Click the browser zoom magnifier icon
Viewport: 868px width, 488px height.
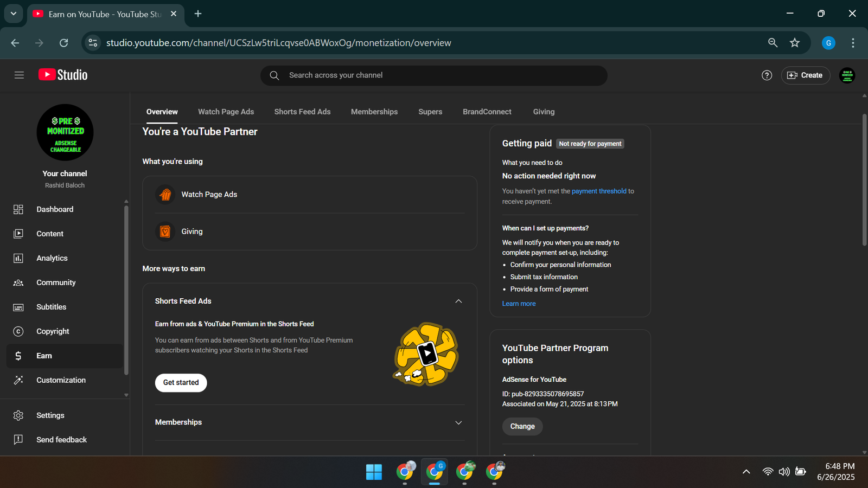[773, 43]
